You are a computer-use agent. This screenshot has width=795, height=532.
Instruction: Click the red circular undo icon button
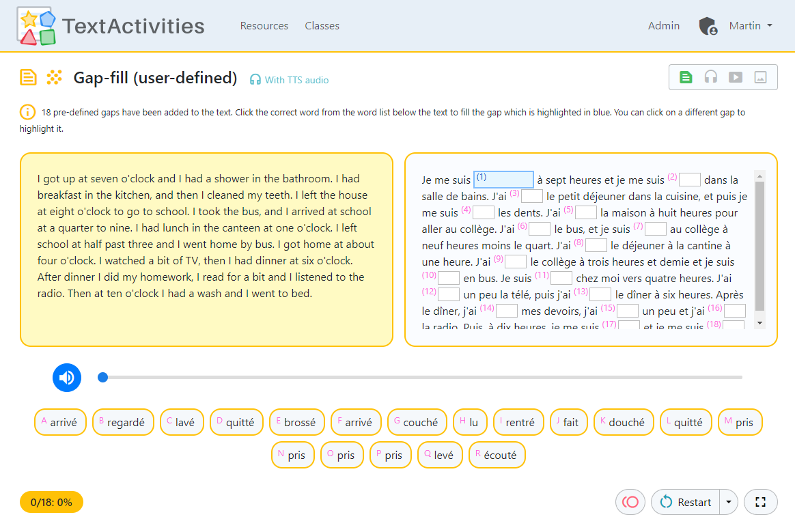[x=630, y=502]
